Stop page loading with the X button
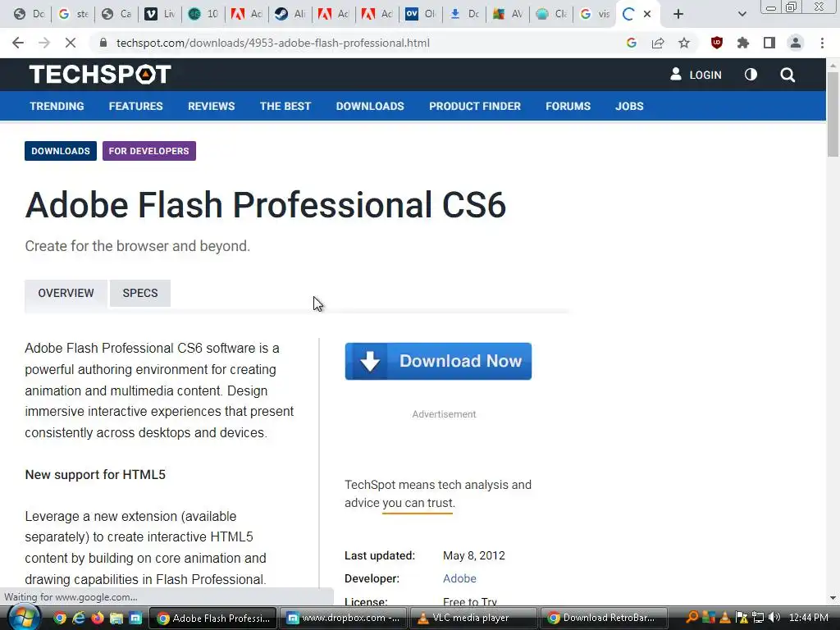Viewport: 840px width, 630px height. click(71, 43)
